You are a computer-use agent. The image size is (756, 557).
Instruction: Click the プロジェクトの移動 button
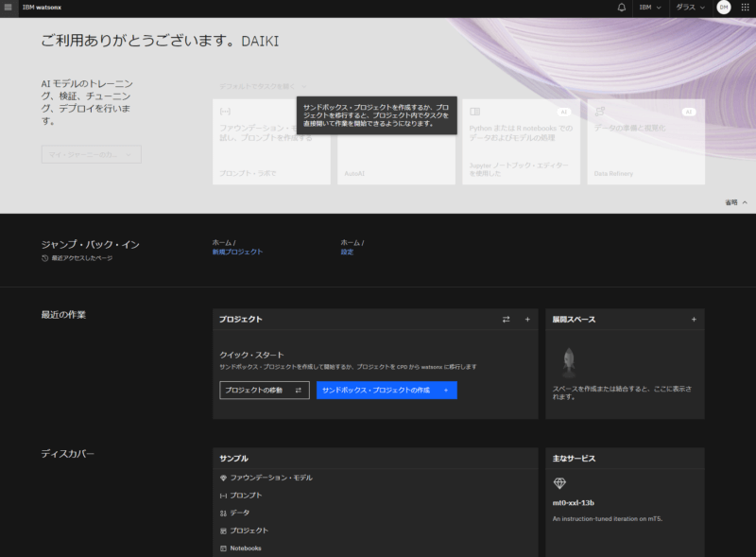coord(265,390)
